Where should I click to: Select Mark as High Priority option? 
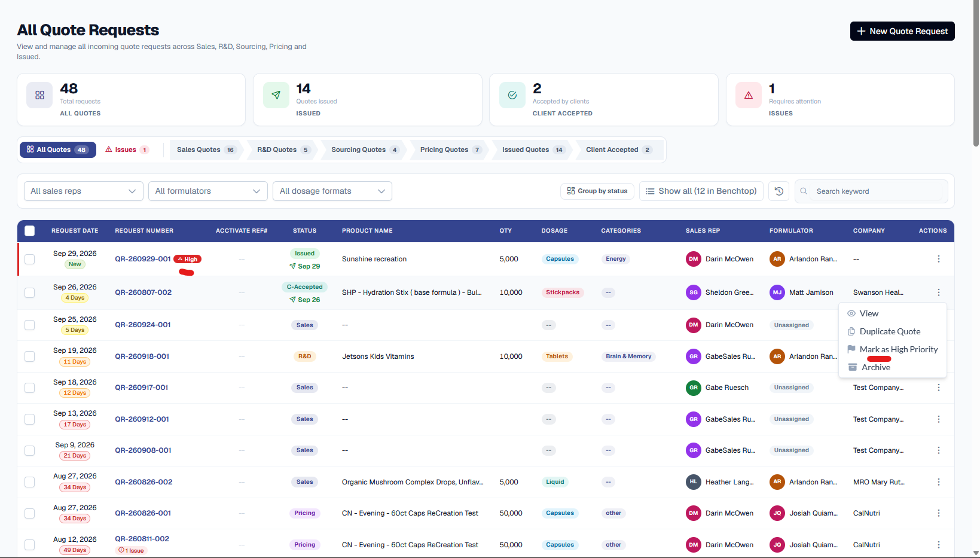coord(893,349)
